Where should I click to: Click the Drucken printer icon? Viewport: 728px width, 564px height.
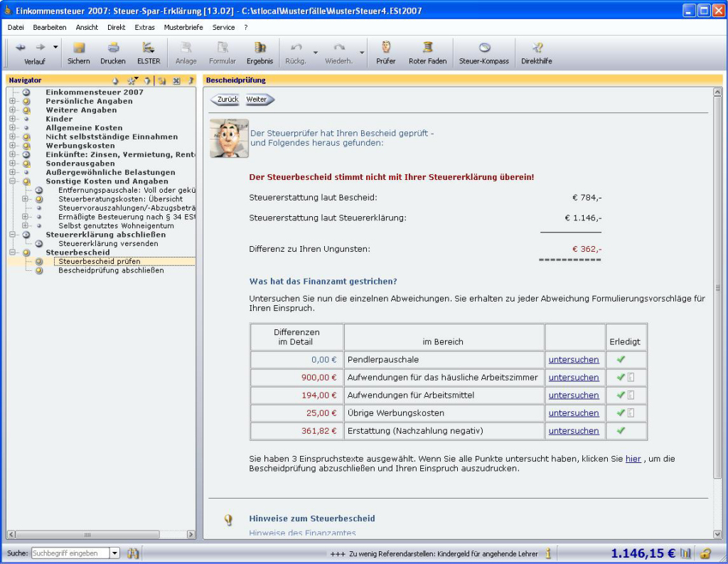tap(113, 48)
